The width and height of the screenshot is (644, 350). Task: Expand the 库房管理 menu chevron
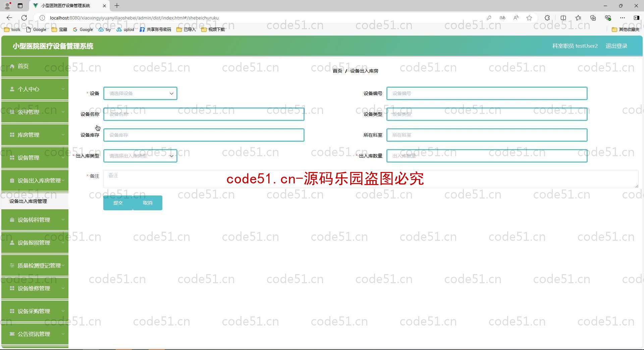[63, 135]
